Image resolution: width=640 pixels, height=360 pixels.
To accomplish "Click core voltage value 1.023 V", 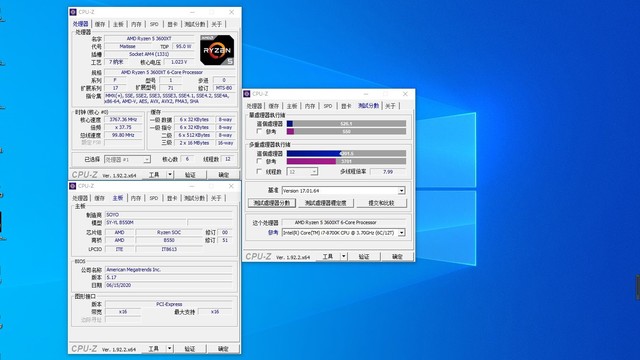I will click(x=179, y=62).
